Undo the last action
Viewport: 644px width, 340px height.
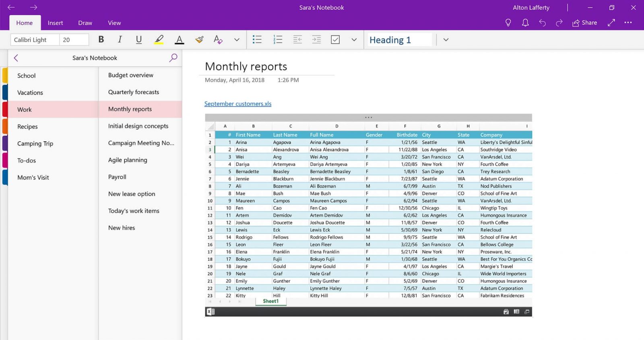tap(542, 23)
